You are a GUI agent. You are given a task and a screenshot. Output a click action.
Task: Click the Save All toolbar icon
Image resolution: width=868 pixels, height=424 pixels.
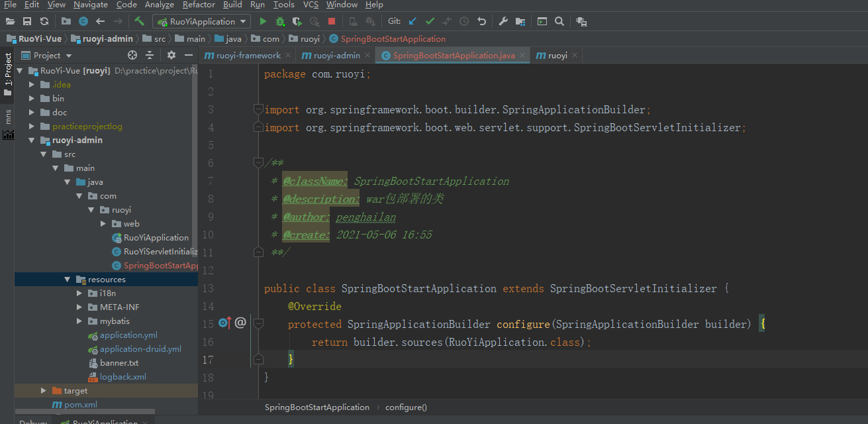point(27,21)
